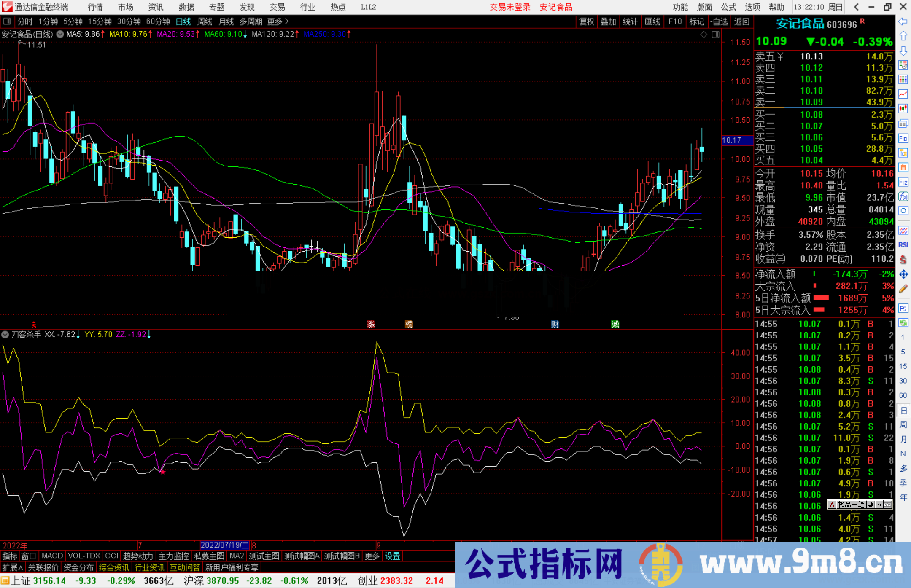Click the 返回 button to go back
911x588 pixels.
(x=741, y=21)
